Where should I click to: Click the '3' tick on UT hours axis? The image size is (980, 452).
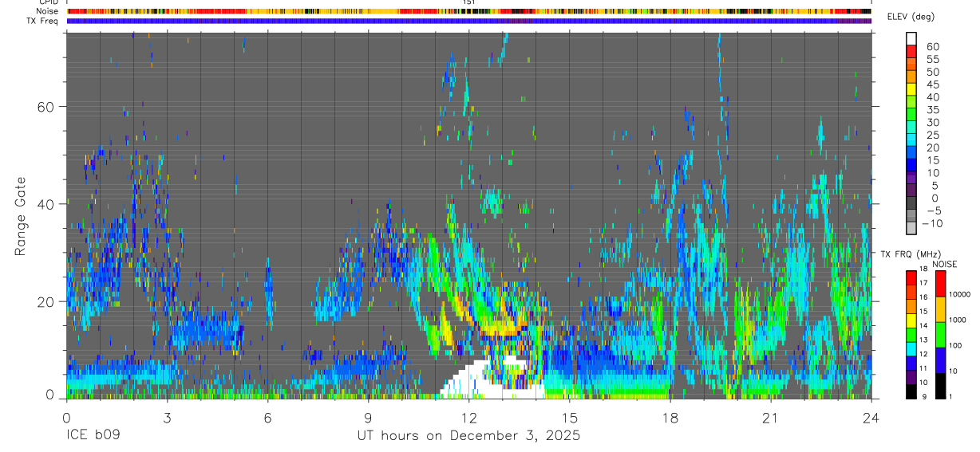point(167,418)
